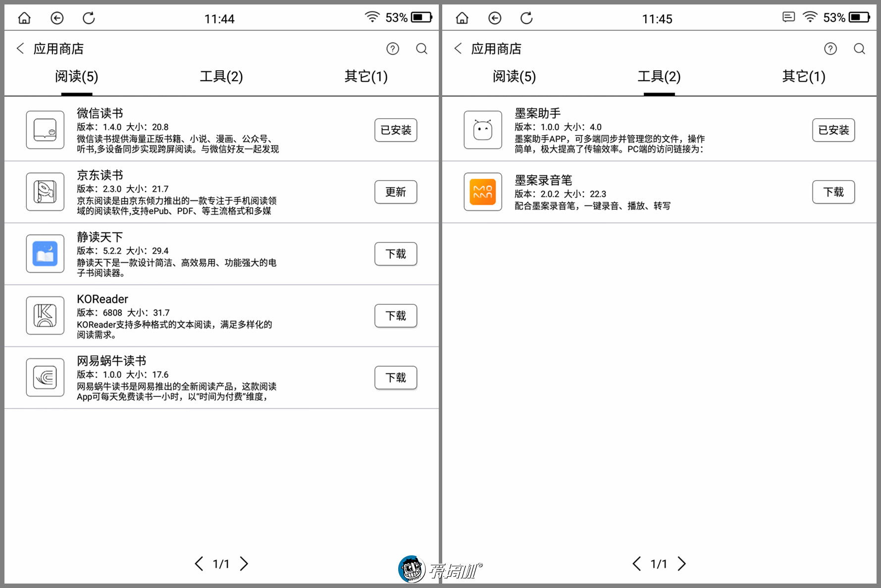
Task: Tap battery icon in right screen
Action: (x=860, y=18)
